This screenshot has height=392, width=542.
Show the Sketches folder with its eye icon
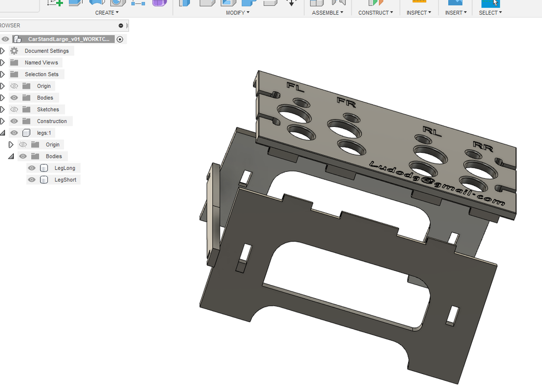pos(14,109)
